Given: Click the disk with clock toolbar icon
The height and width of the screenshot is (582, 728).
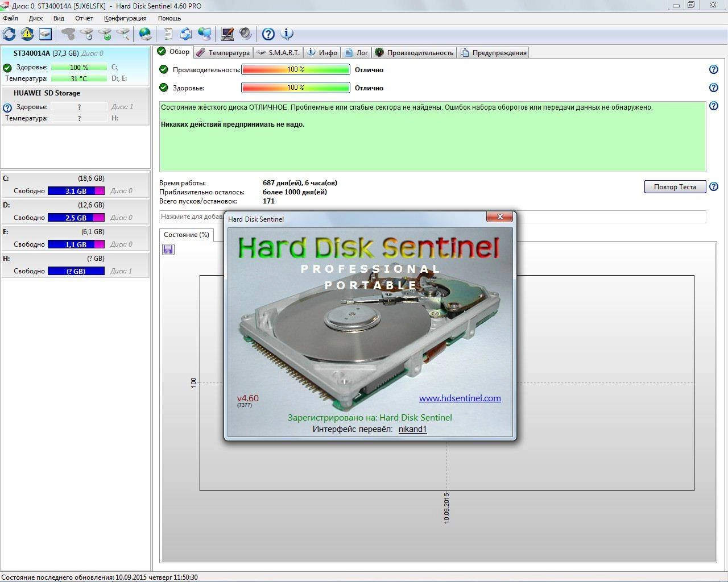Looking at the screenshot, I should click(x=86, y=34).
